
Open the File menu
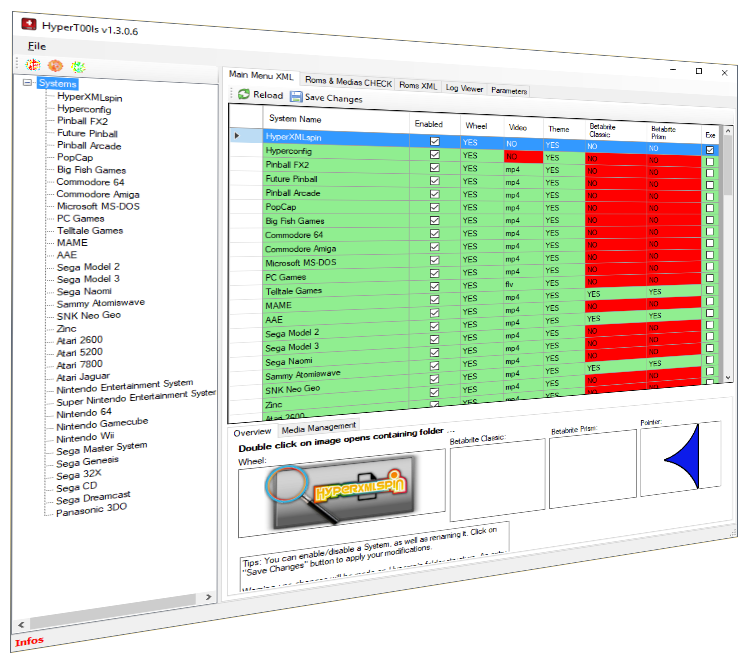(37, 46)
